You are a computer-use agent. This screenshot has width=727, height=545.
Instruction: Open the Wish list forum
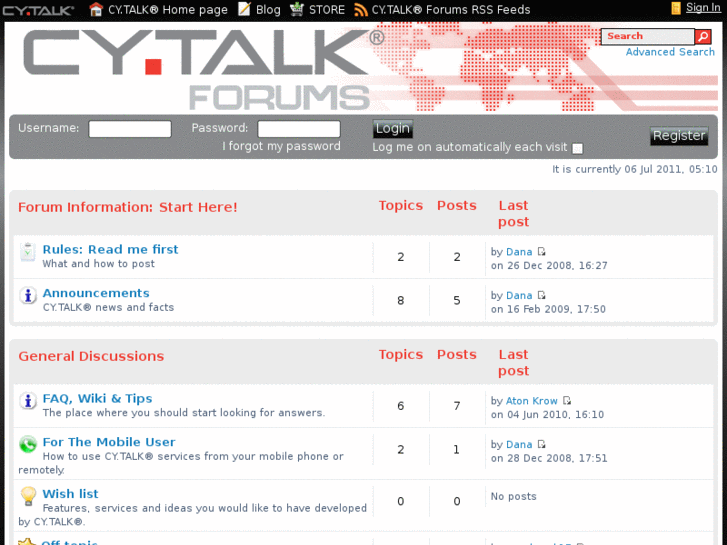tap(70, 494)
